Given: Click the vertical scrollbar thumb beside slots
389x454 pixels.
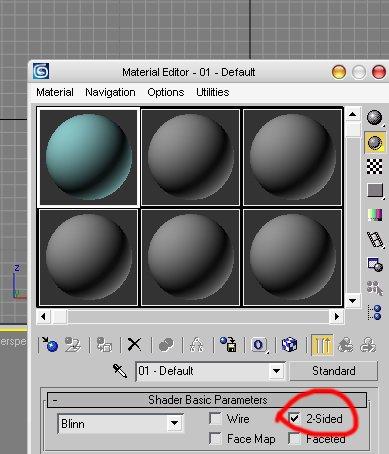Looking at the screenshot, I should (352, 130).
